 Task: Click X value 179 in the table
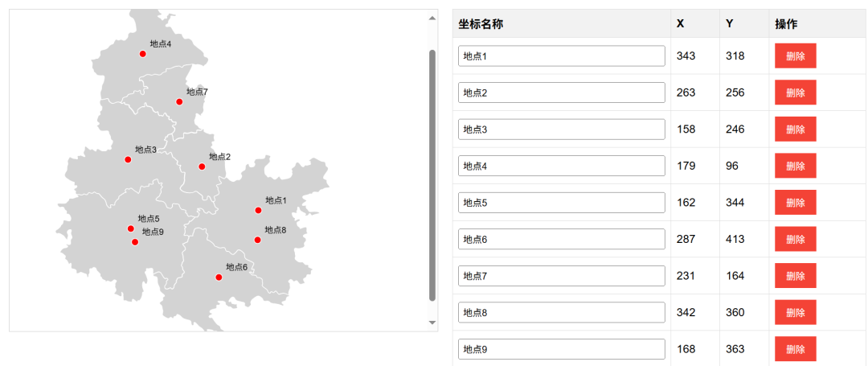point(686,166)
